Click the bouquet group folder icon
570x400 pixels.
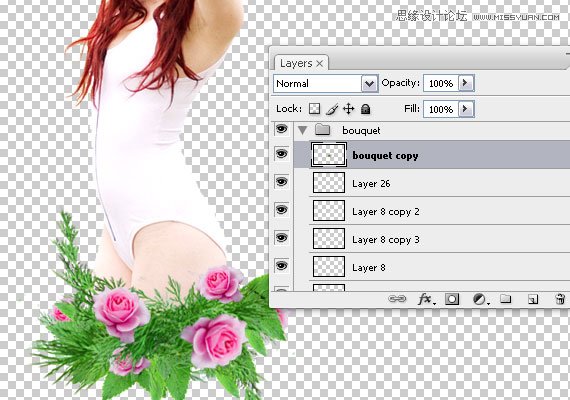pyautogui.click(x=322, y=129)
